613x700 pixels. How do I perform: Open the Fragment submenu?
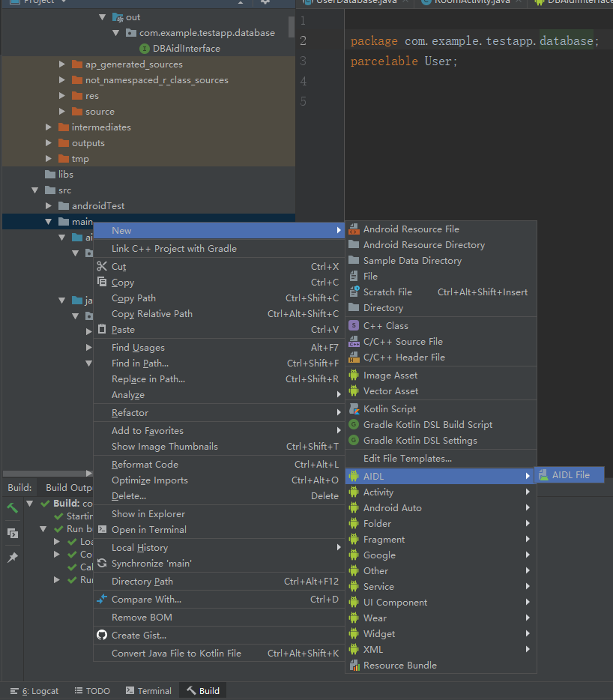point(441,540)
